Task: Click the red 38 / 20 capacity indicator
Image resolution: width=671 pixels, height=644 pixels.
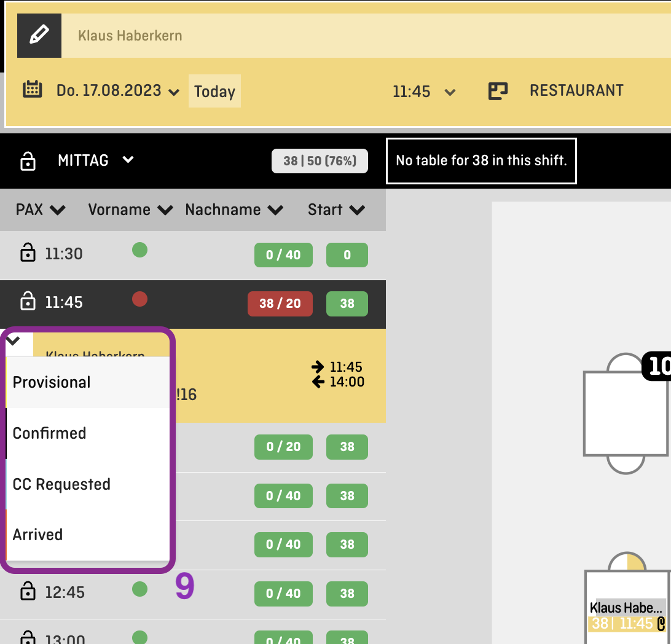Action: (280, 303)
